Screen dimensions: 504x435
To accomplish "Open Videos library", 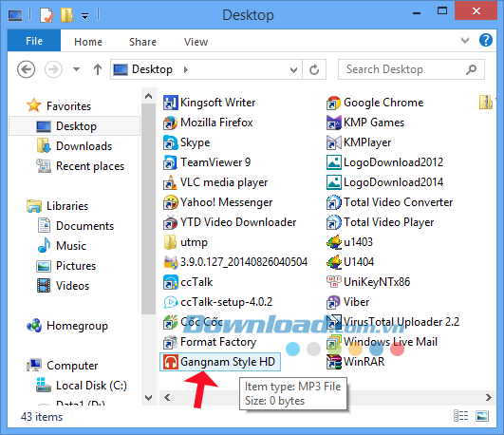I will [63, 286].
